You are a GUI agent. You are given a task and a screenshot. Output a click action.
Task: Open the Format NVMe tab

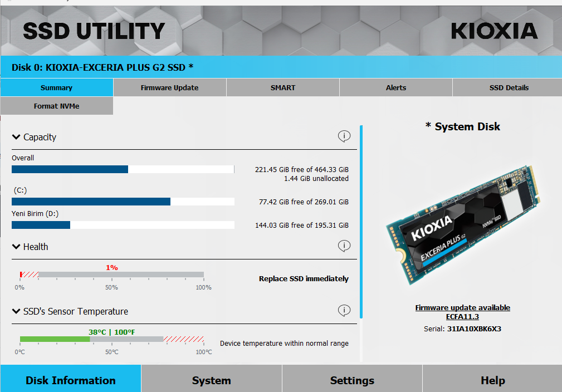(57, 106)
